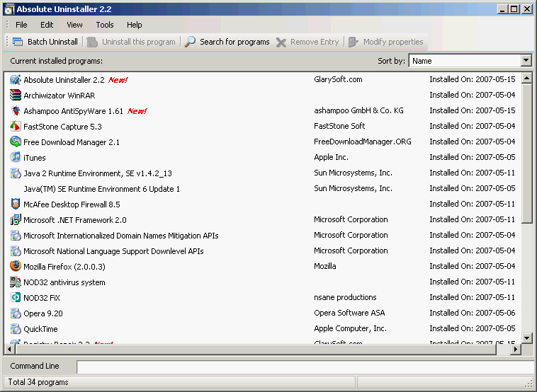
Task: Click the Uninstall this program label
Action: pyautogui.click(x=139, y=42)
